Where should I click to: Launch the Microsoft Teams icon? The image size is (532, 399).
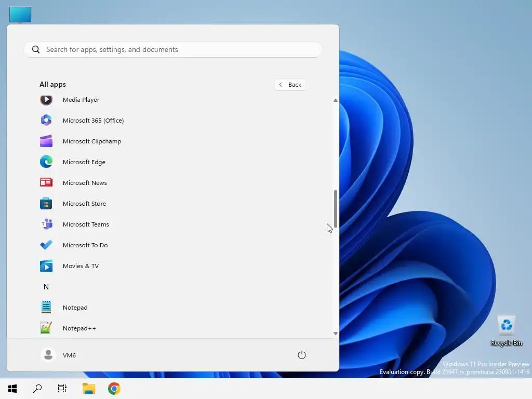pos(46,224)
